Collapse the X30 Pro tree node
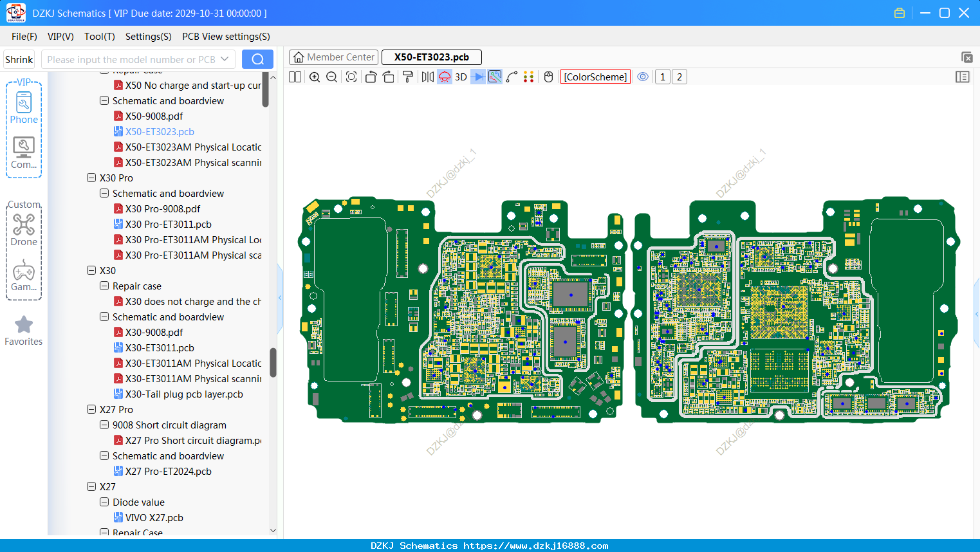Viewport: 980px width, 552px height. tap(91, 178)
